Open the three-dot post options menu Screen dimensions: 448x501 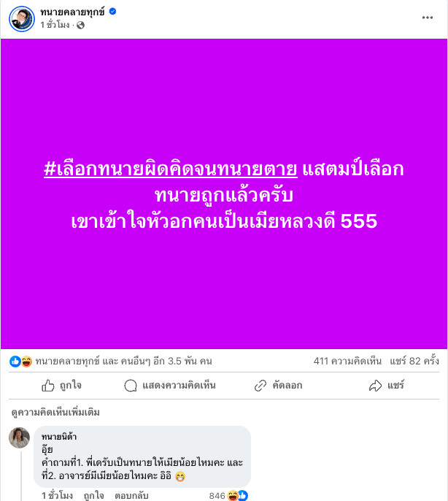coord(428,18)
